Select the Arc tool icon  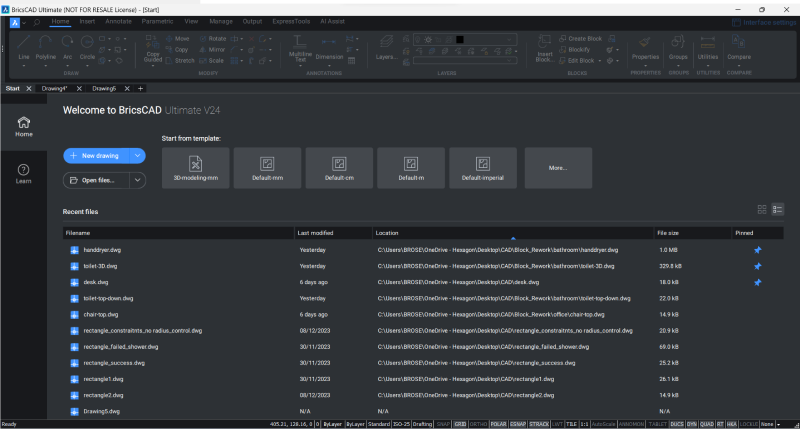(67, 42)
